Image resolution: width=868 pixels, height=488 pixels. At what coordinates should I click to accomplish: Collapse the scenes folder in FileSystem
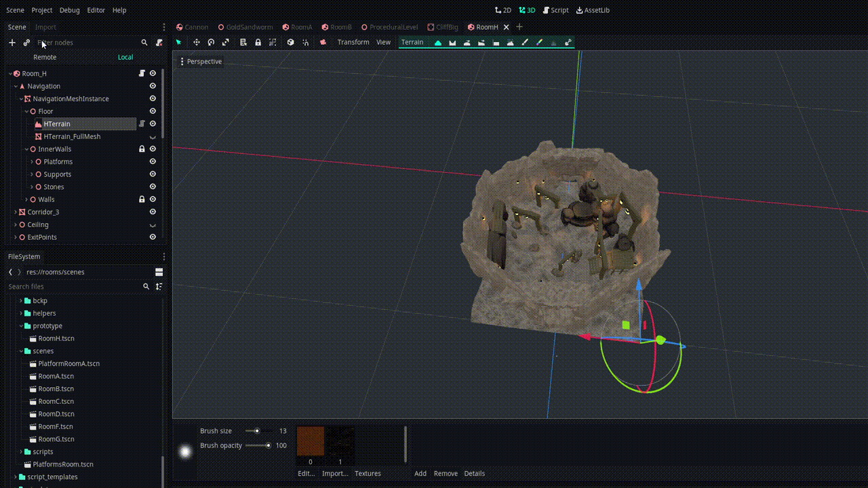click(22, 350)
